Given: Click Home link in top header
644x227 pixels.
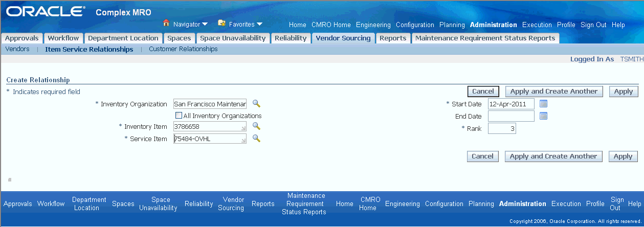Looking at the screenshot, I should pos(298,25).
